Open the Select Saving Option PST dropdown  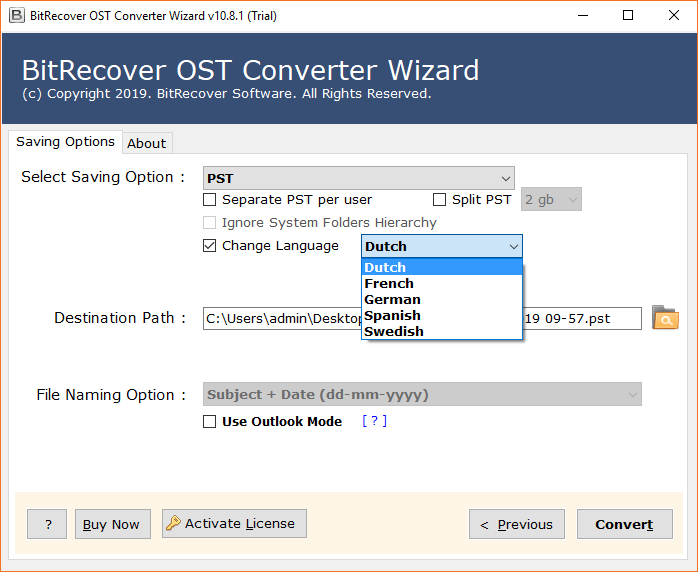tap(359, 178)
